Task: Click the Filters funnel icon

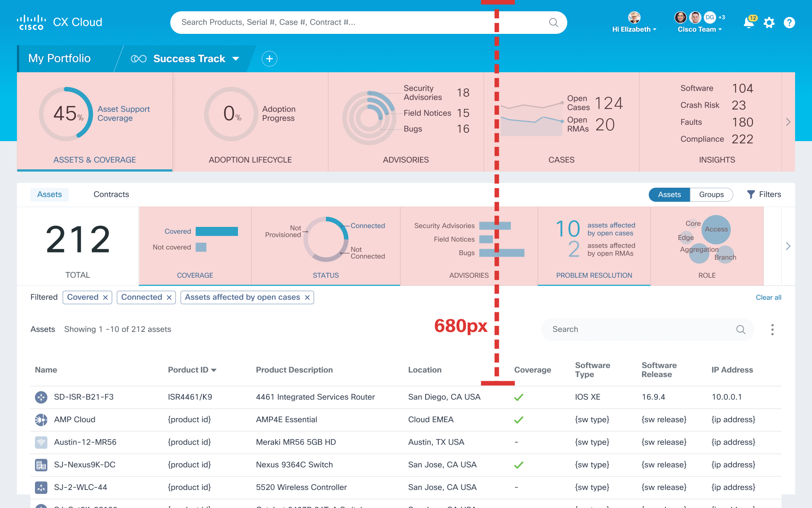Action: 751,195
